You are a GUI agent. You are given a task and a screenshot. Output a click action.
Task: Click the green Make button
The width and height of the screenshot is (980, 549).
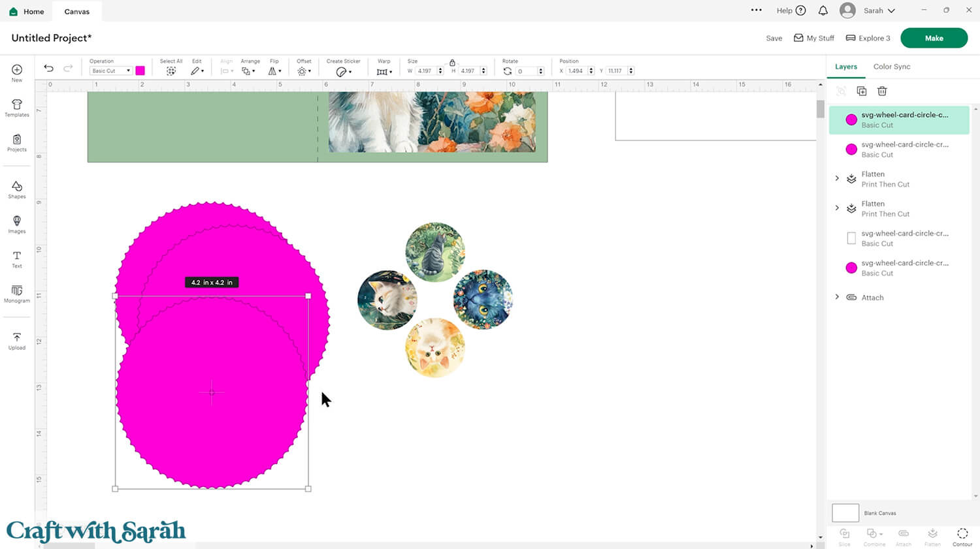coord(934,38)
